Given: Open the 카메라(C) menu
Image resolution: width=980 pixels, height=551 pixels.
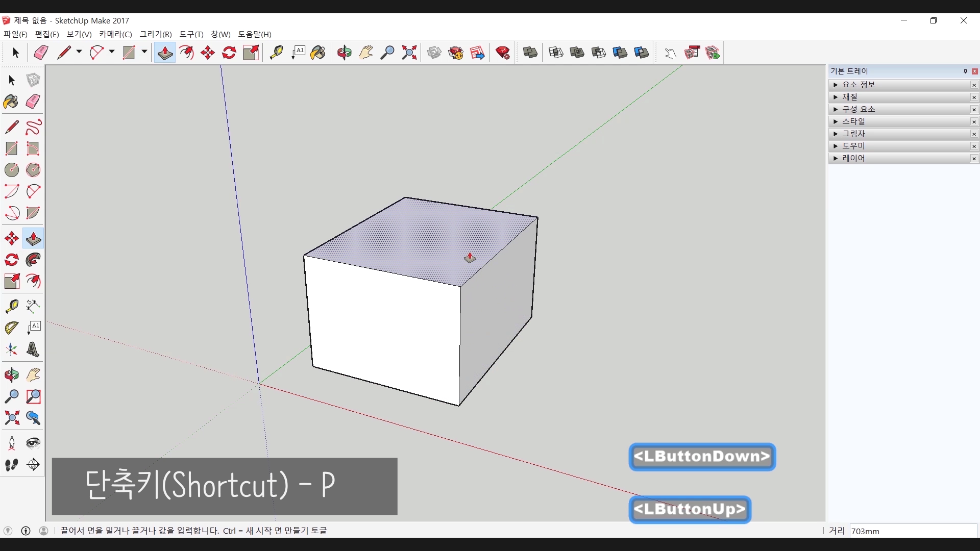Looking at the screenshot, I should pyautogui.click(x=115, y=34).
